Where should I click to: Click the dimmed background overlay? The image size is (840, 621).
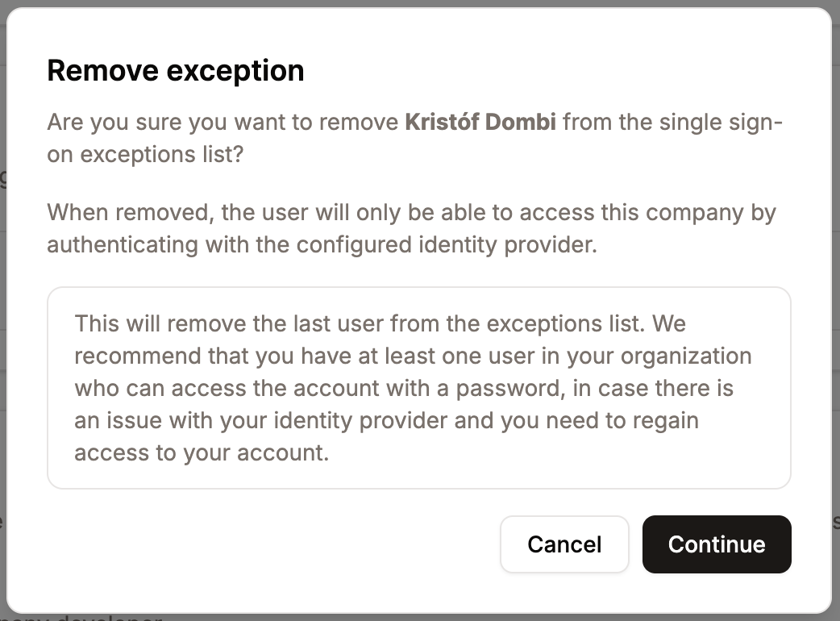pos(836,323)
